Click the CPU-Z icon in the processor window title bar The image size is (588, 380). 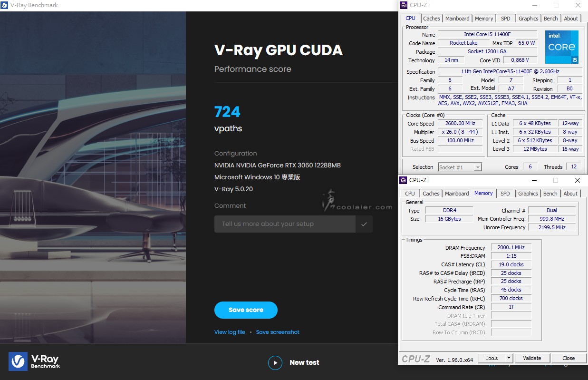[404, 5]
